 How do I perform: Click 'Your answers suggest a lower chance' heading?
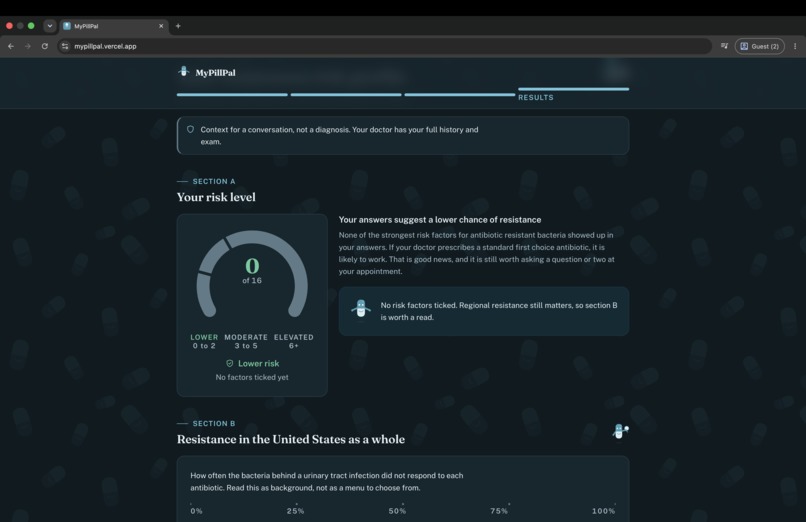(x=440, y=219)
